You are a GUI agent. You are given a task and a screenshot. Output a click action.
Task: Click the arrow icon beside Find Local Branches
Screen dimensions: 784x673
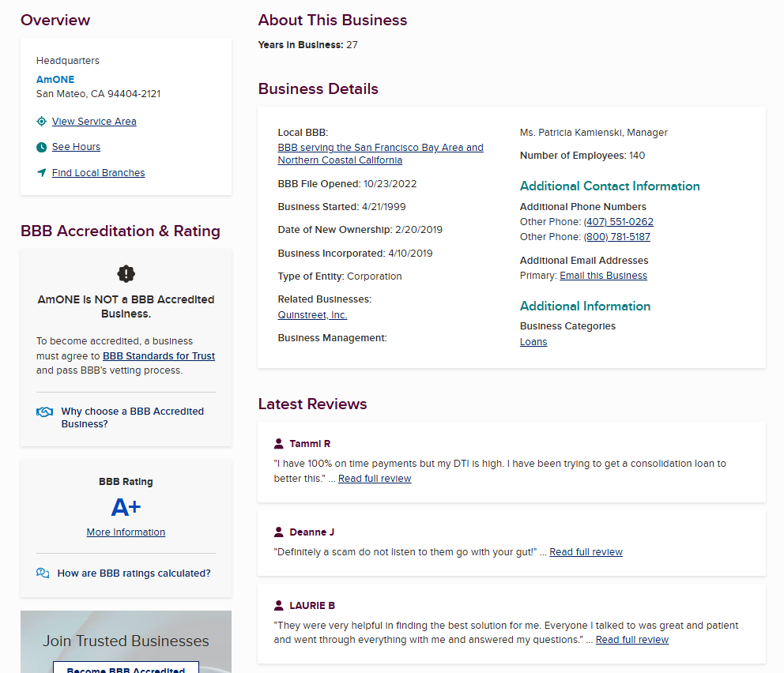tap(42, 172)
